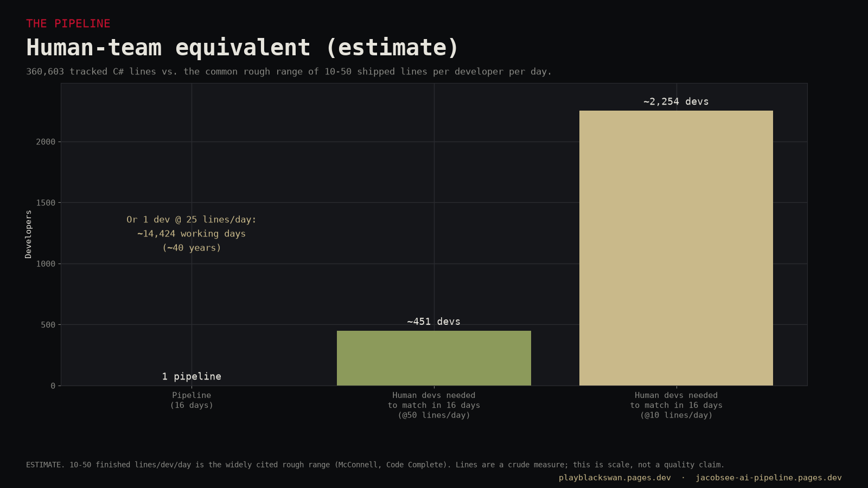
Task: Open the jacobsee-ai-pipeline.pages.dev link
Action: click(769, 478)
